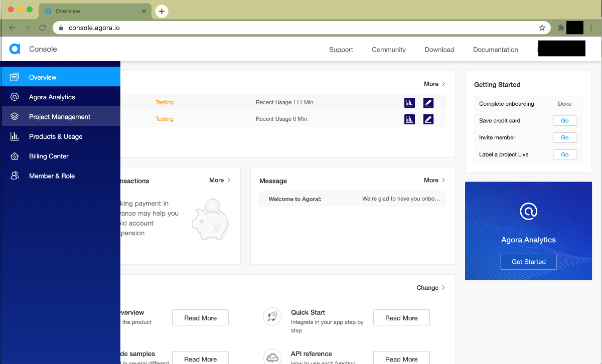Open Member & Role page
This screenshot has width=602, height=364.
click(60, 176)
